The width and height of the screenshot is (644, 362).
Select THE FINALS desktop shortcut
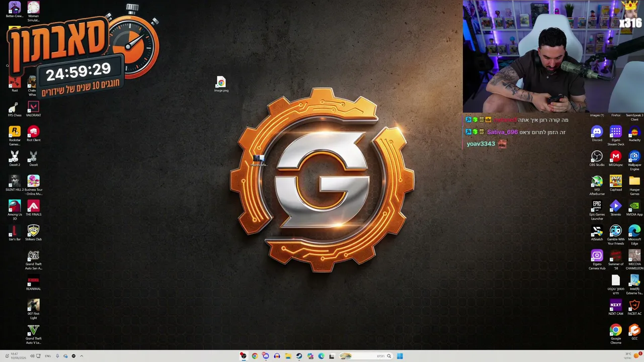point(33,208)
